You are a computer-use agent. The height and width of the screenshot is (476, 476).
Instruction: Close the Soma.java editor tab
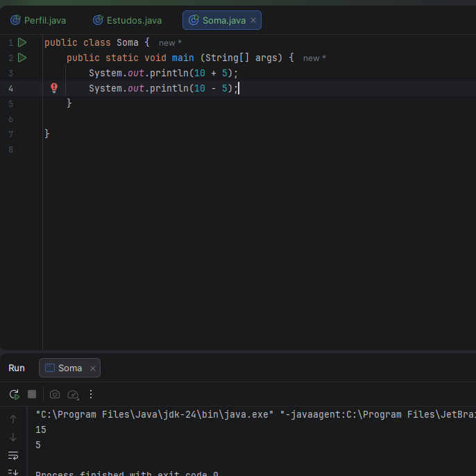tap(253, 21)
